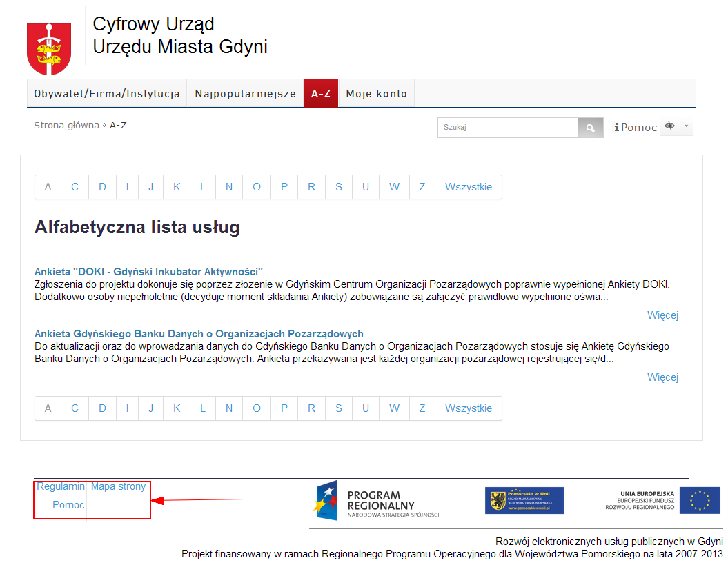Open Ankieta Gdyńskiego Banku Danych link
Viewport: 728px width, 565px height.
(x=199, y=334)
